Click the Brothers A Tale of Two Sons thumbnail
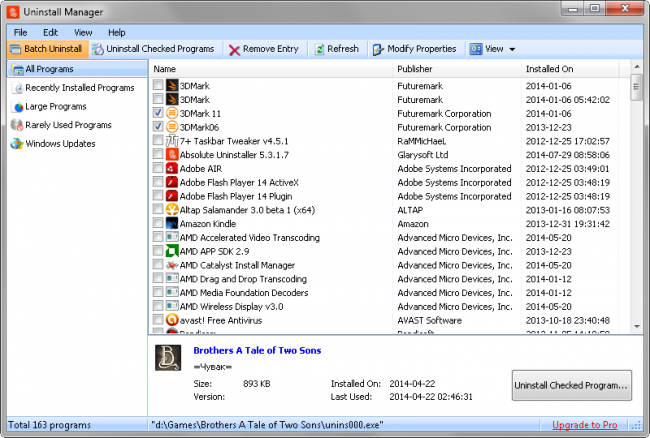 (x=168, y=358)
